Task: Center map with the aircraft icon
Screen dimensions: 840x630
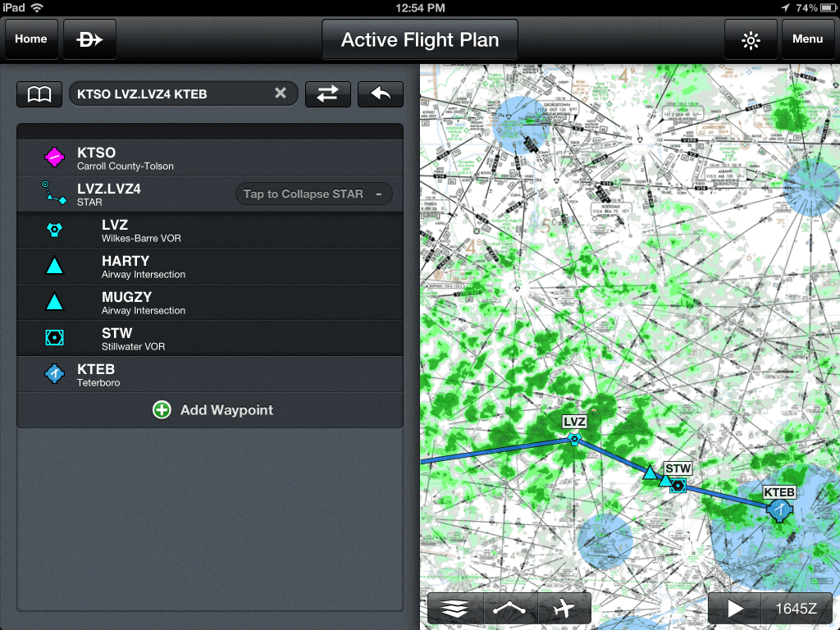Action: [564, 608]
